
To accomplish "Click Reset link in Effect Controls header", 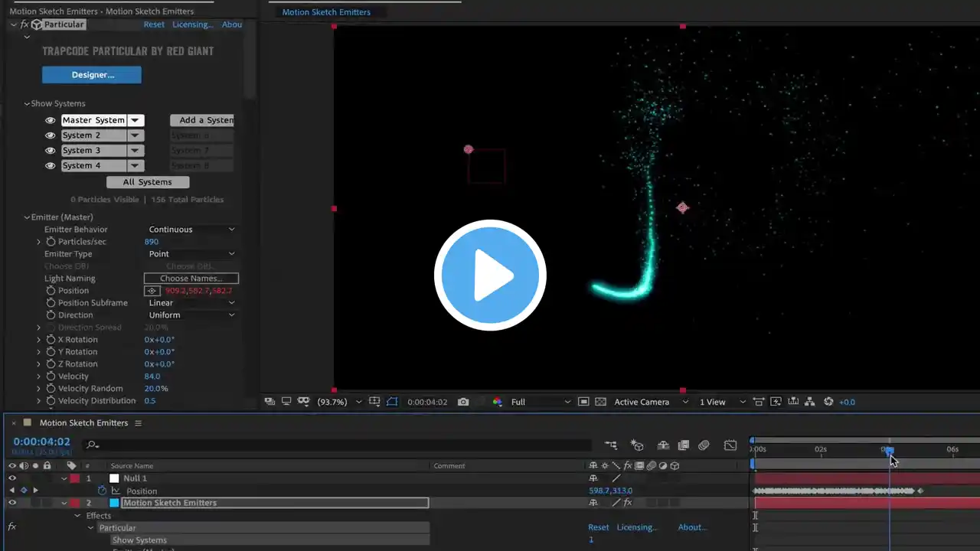I will (154, 24).
